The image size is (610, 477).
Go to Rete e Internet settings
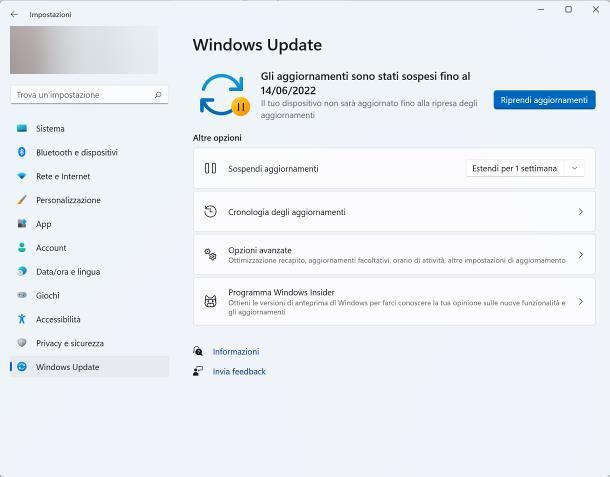89,176
